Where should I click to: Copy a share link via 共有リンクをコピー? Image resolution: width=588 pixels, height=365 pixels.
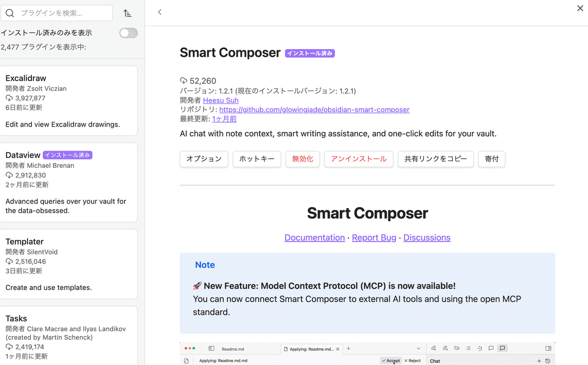click(x=436, y=159)
